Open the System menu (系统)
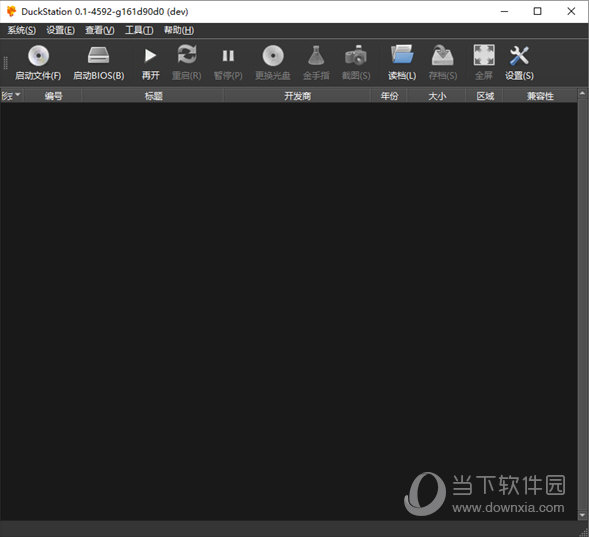The width and height of the screenshot is (589, 537). point(21,30)
